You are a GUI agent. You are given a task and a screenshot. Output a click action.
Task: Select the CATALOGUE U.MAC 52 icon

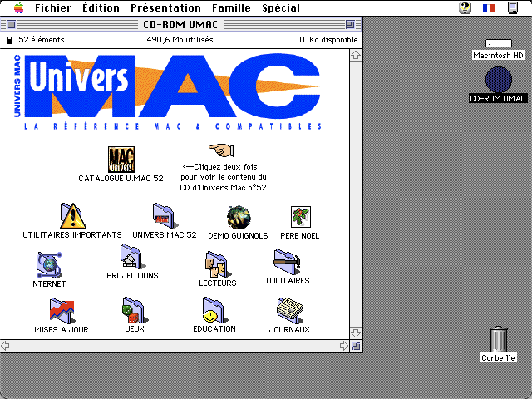click(x=121, y=160)
